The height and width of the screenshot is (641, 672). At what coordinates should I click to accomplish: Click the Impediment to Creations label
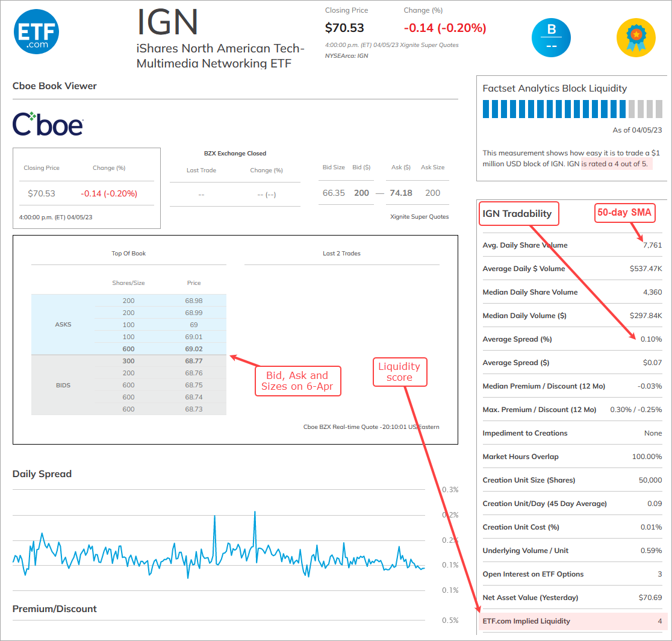[x=525, y=433]
